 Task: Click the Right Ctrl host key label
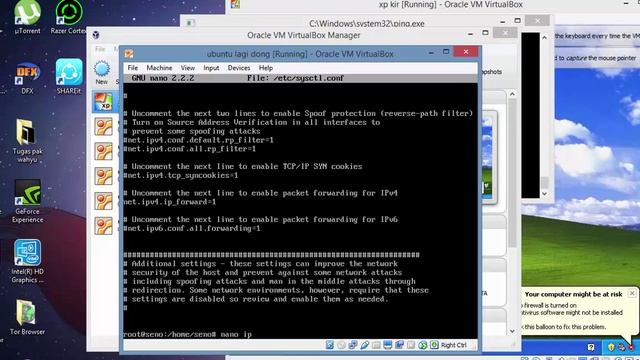pos(453,345)
